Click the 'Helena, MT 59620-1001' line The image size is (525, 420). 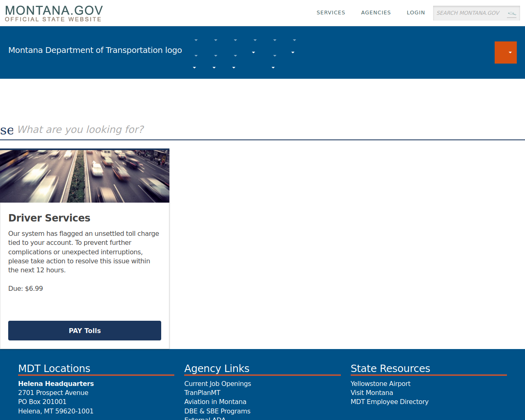click(56, 411)
